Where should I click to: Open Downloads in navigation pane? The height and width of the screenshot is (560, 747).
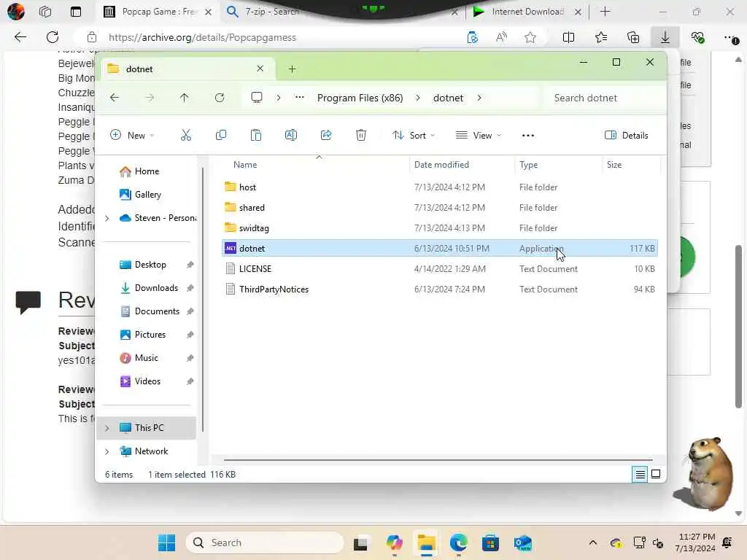pos(156,287)
